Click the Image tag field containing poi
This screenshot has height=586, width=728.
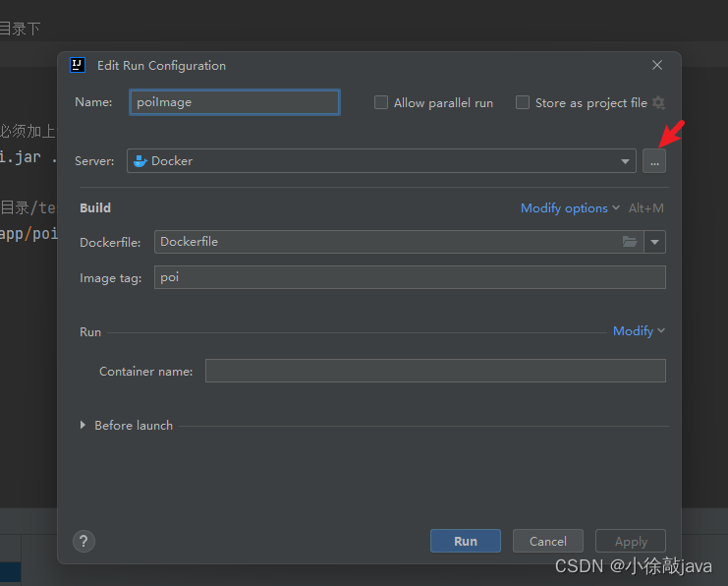pyautogui.click(x=410, y=277)
